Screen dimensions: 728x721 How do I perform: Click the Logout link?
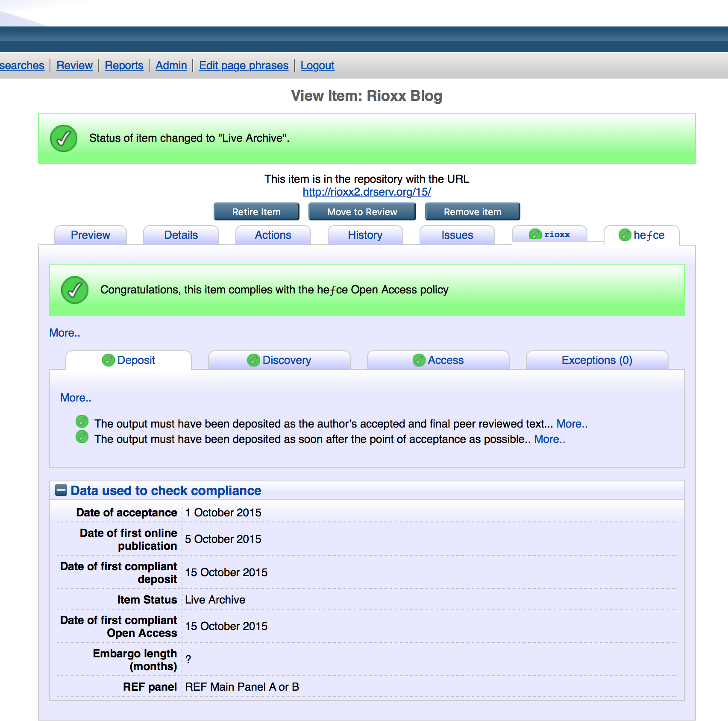coord(317,65)
